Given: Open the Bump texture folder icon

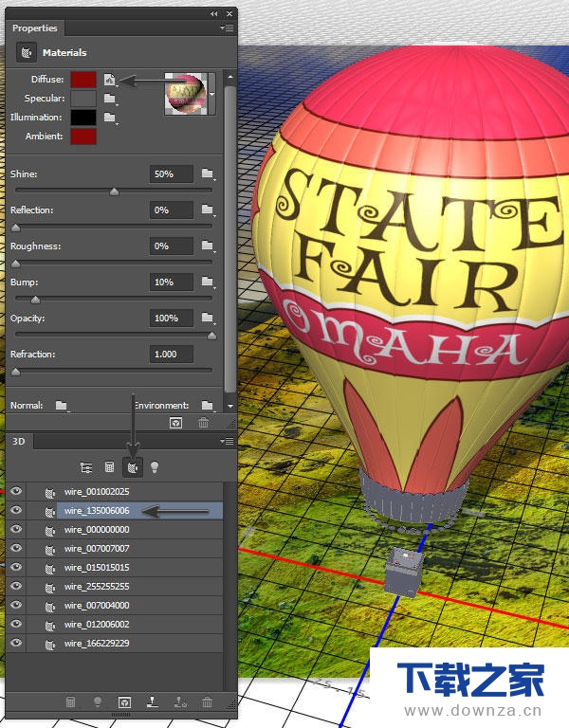Looking at the screenshot, I should [208, 282].
